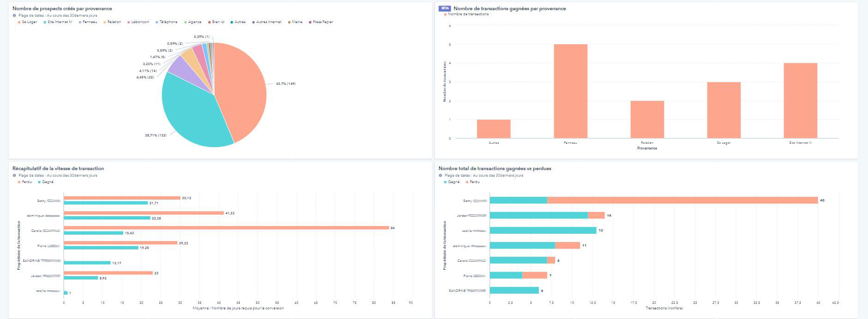868x319 pixels.
Task: Click the Gagné bar totaling 6 for SANDRINE
Action: click(x=514, y=290)
